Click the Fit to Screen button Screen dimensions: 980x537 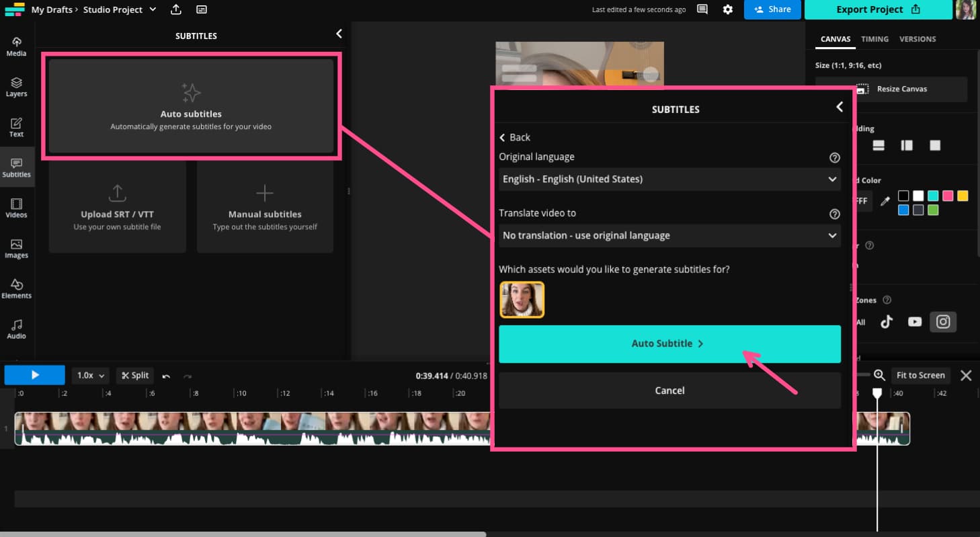pyautogui.click(x=920, y=376)
